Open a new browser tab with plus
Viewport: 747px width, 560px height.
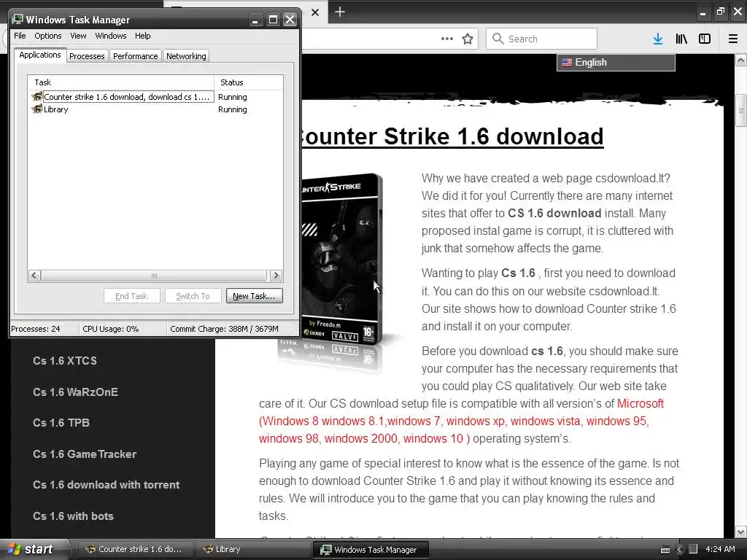[340, 12]
